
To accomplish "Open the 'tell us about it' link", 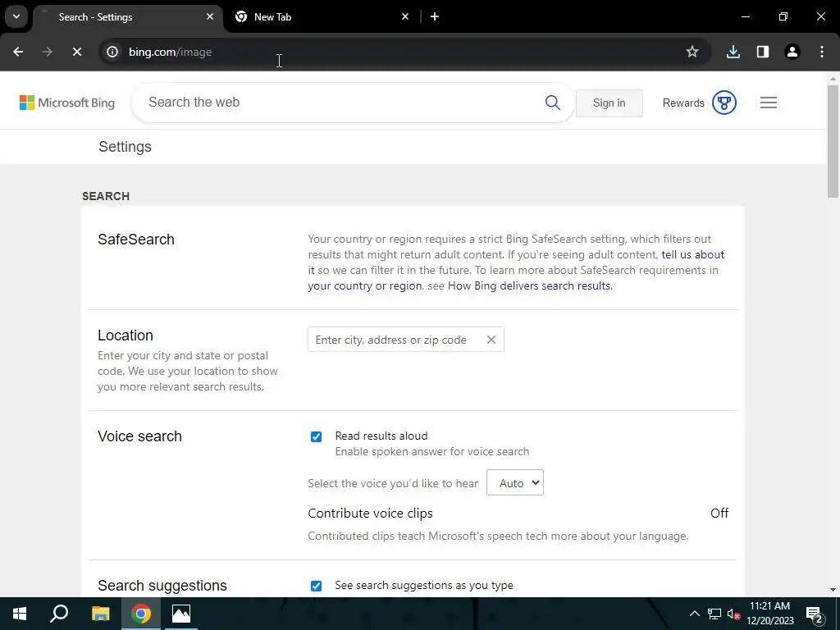I will point(692,254).
